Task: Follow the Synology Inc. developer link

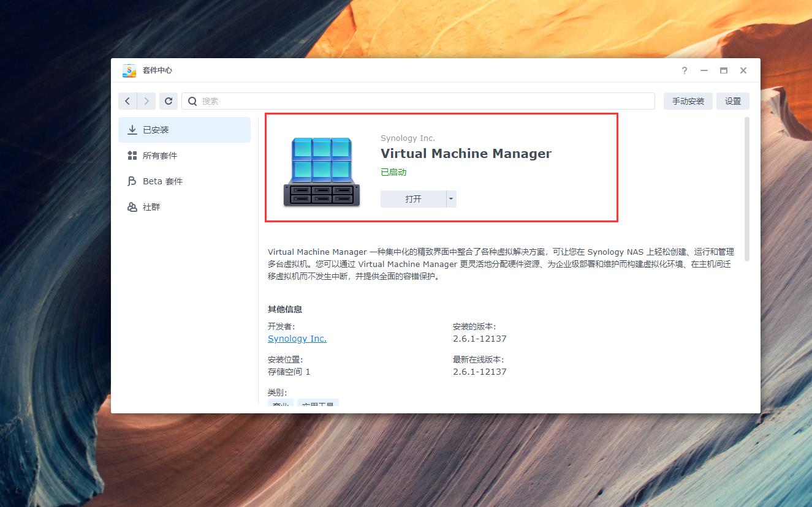Action: 297,339
